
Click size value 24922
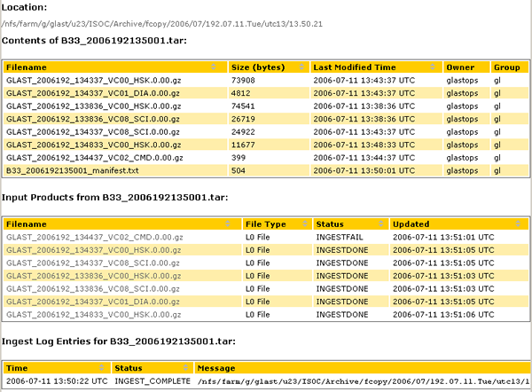click(x=243, y=132)
